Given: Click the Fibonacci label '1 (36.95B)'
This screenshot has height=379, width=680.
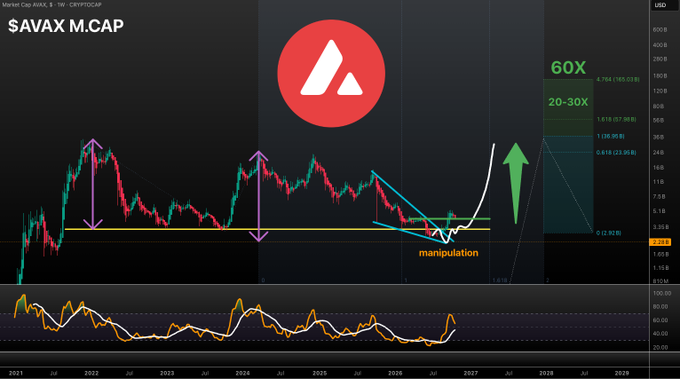Looking at the screenshot, I should tap(610, 136).
